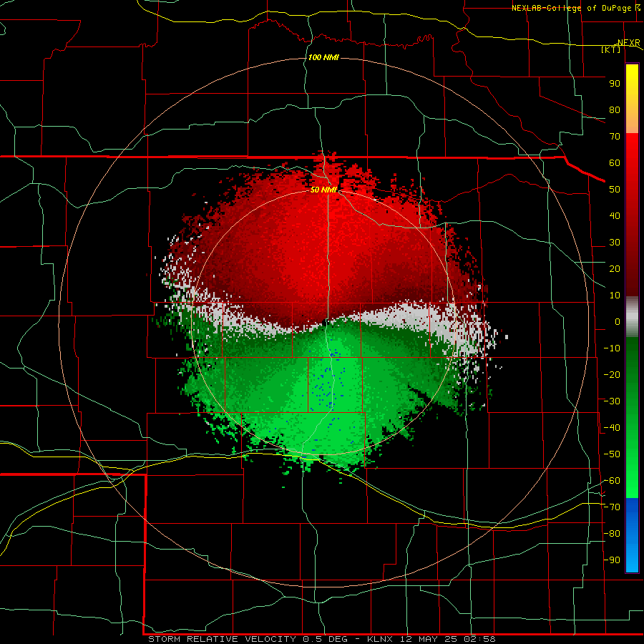Click the 90 value on velocity scale
644x644 pixels.
(x=615, y=84)
